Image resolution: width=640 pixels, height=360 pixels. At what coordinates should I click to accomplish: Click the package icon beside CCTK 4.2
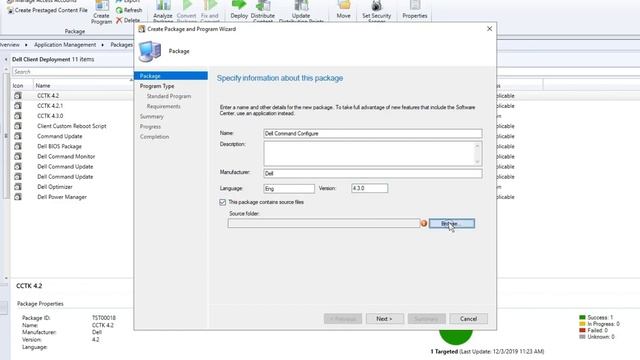click(x=18, y=96)
